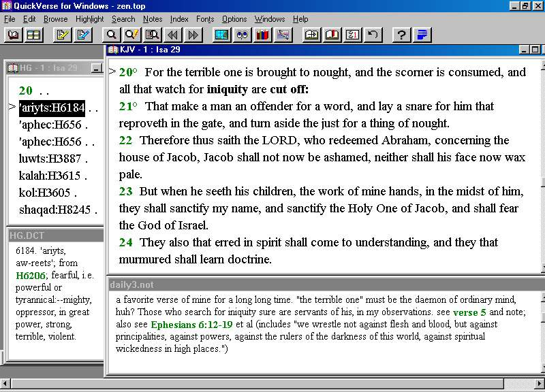
Task: Click the blue stacked lines toolbar icon
Action: click(422, 35)
